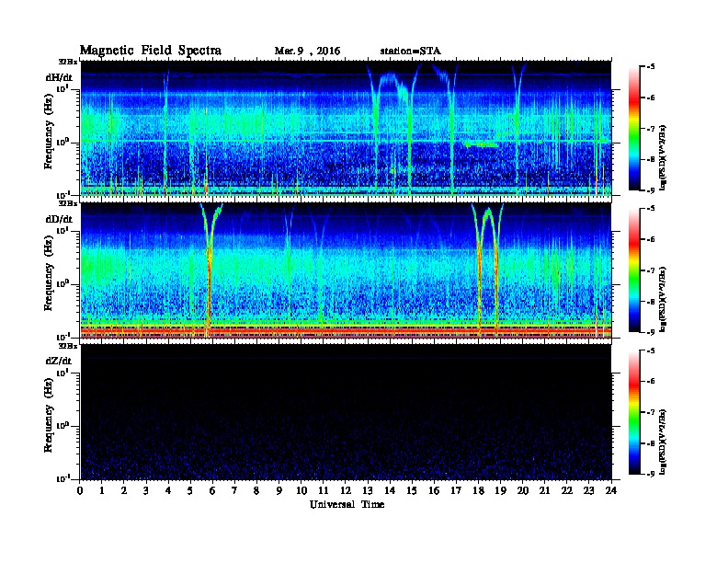The height and width of the screenshot is (563, 728).
Task: Click hour '23' on the time axis
Action: tap(589, 490)
